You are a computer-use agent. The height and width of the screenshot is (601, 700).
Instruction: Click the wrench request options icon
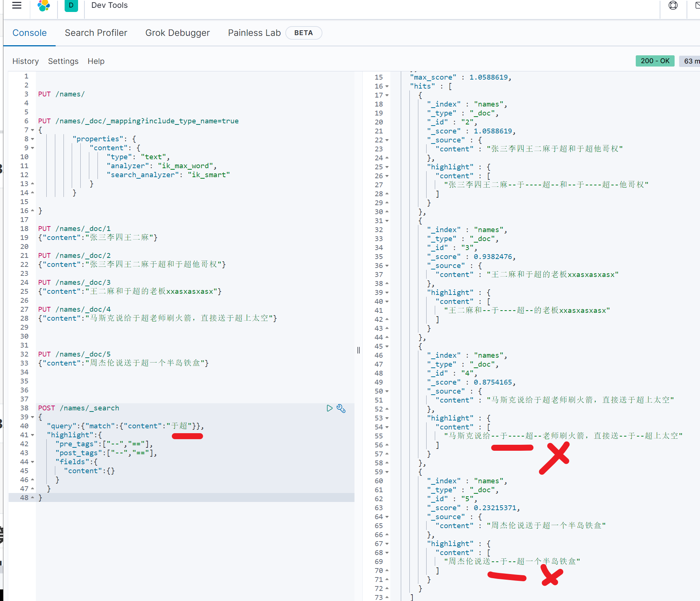pyautogui.click(x=341, y=408)
